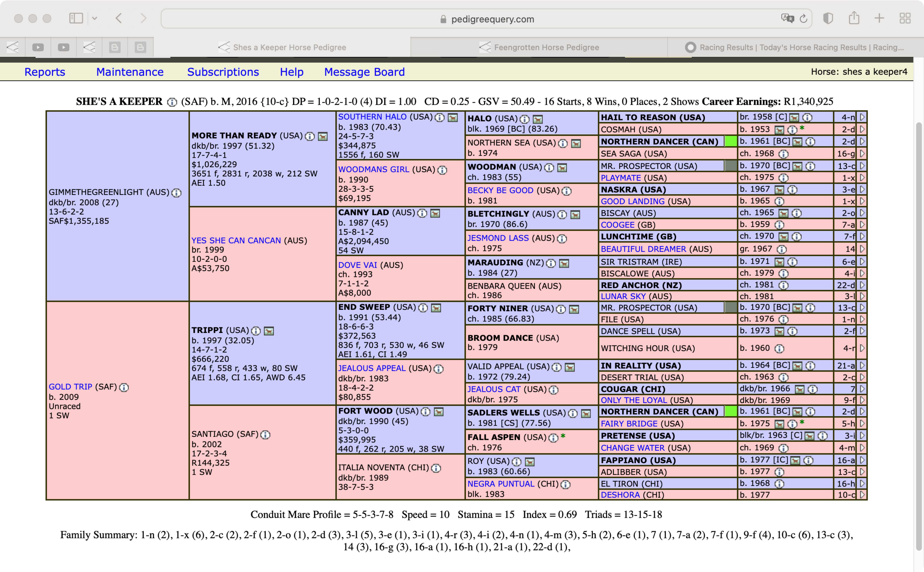
Task: Expand pedigree arrow on DESHORA row
Action: [x=862, y=494]
